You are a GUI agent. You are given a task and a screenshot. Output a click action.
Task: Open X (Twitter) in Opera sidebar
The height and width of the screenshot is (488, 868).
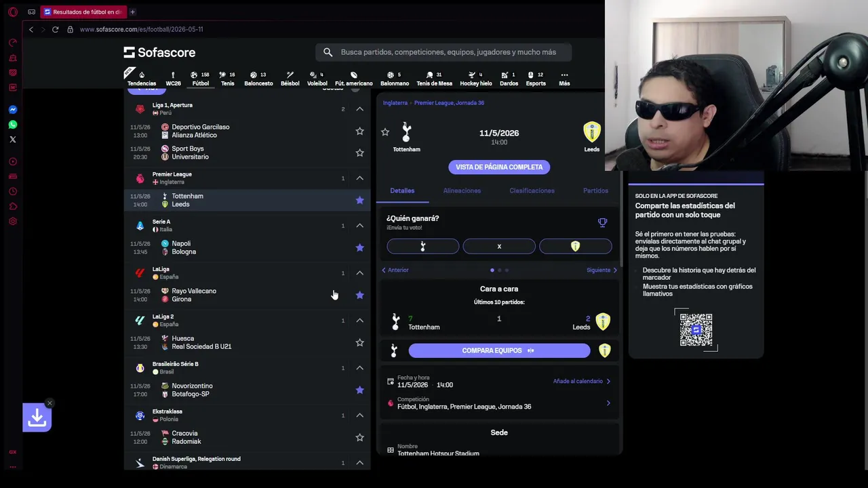point(12,140)
